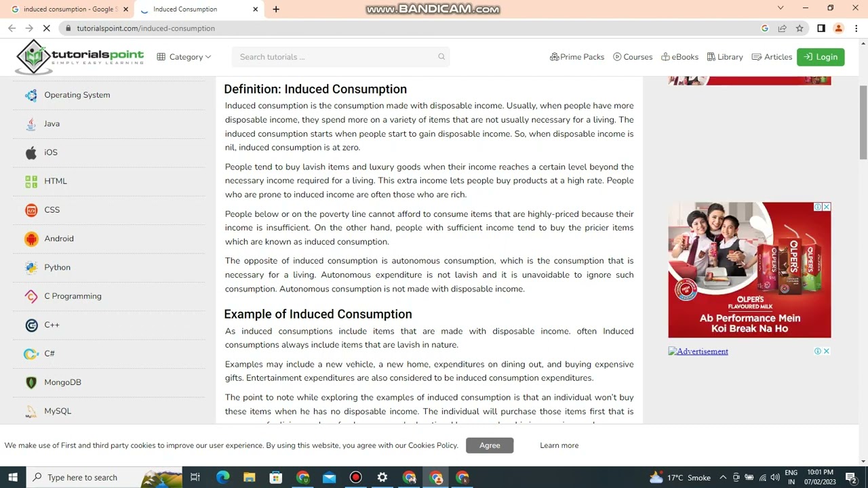Close the Olpers advertisement with X icon
Viewport: 868px width, 488px height.
coord(827,207)
